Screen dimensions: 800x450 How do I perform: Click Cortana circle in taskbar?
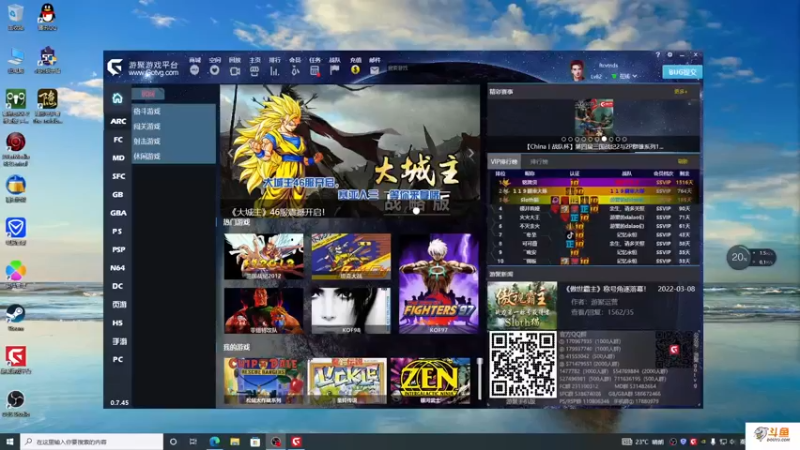(173, 442)
